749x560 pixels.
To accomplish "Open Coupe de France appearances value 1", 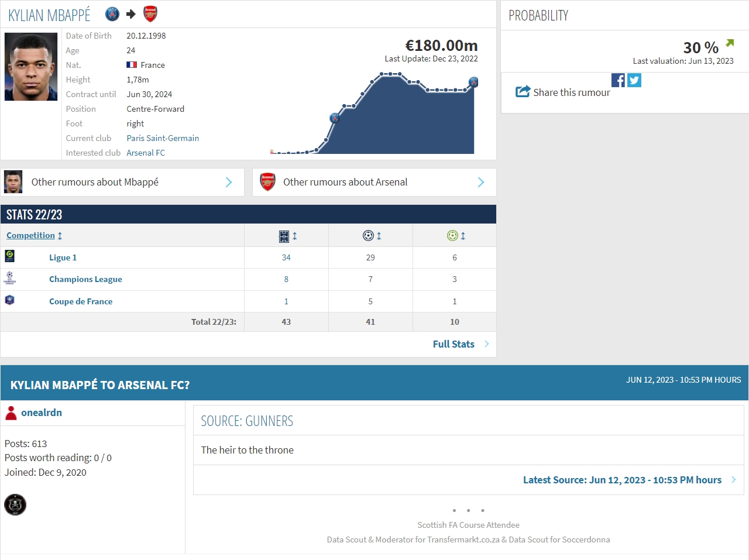I will [x=286, y=301].
